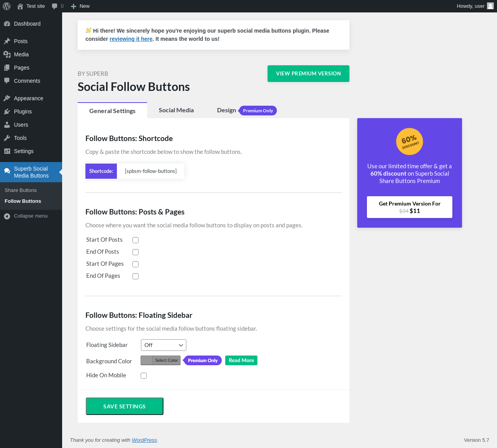Click the Tools wrench icon

tap(7, 138)
